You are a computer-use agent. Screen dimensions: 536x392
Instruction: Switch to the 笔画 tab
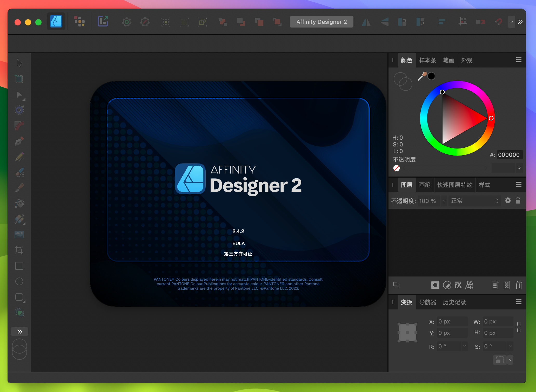click(x=448, y=60)
